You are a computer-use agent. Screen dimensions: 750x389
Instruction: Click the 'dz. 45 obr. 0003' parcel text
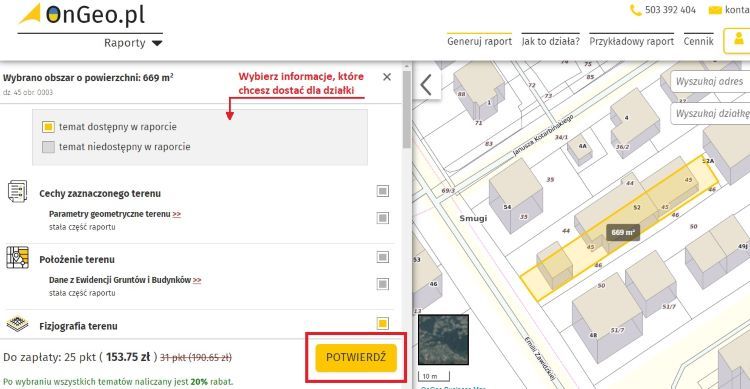tap(28, 92)
